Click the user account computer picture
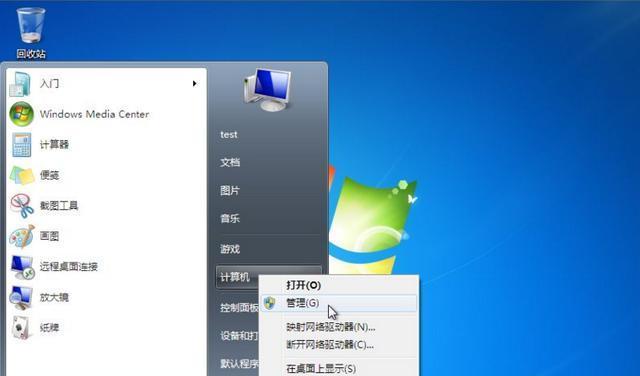 pyautogui.click(x=268, y=90)
